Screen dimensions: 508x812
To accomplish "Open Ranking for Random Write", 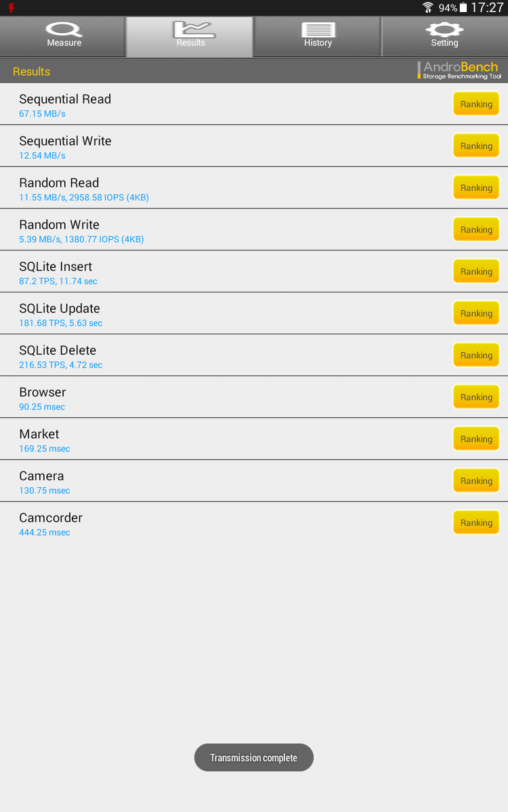I will (x=476, y=230).
